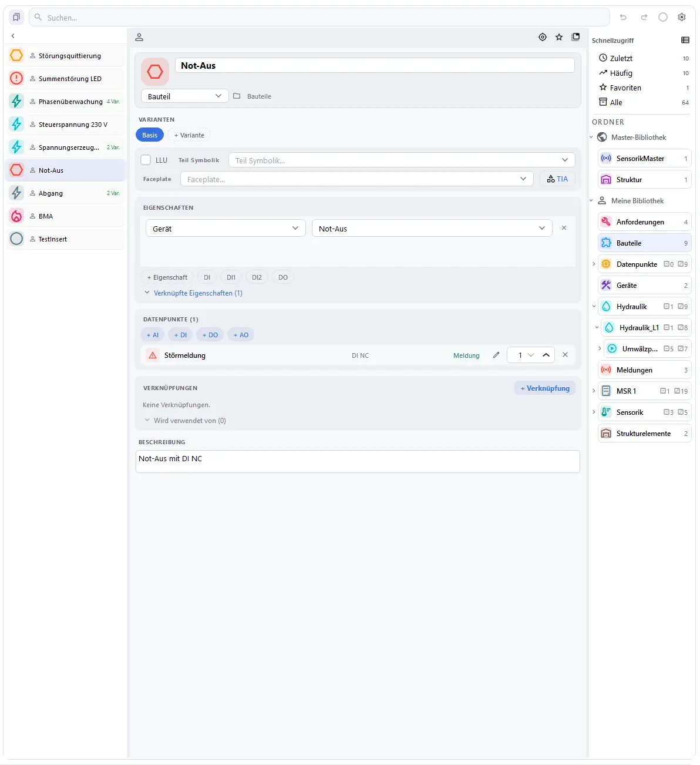Remove Gerät property row with X icon
Screen dimensions: 700x765
564,228
